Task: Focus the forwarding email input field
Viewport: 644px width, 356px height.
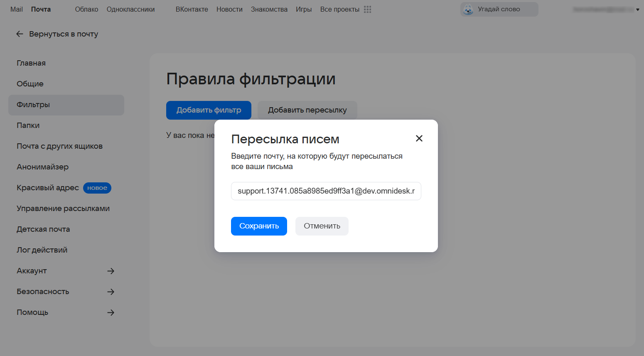Action: 326,191
